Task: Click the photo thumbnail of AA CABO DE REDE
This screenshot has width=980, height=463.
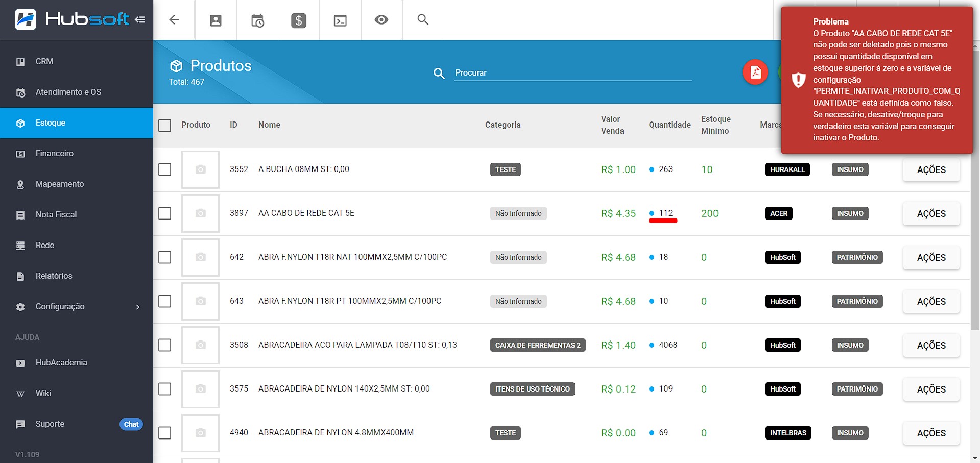Action: coord(200,213)
